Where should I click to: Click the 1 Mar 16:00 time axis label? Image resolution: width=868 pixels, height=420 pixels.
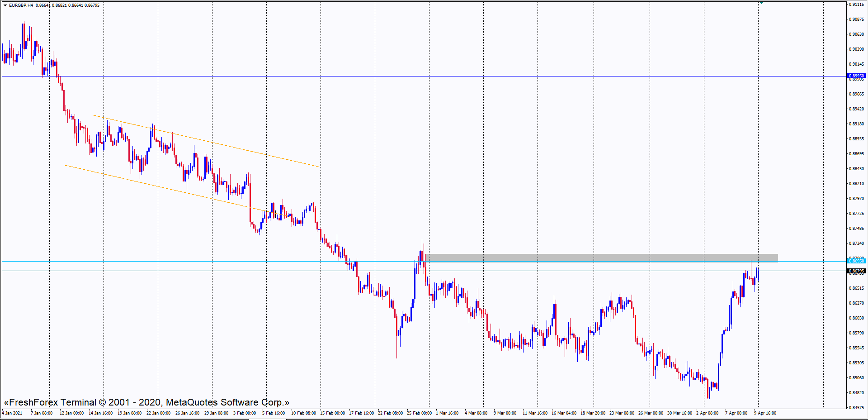coord(447,413)
